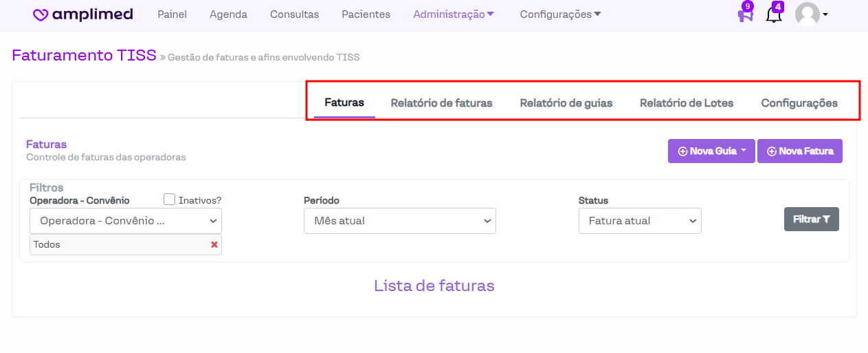This screenshot has width=868, height=353.
Task: Select the Faturas tab
Action: [x=344, y=103]
